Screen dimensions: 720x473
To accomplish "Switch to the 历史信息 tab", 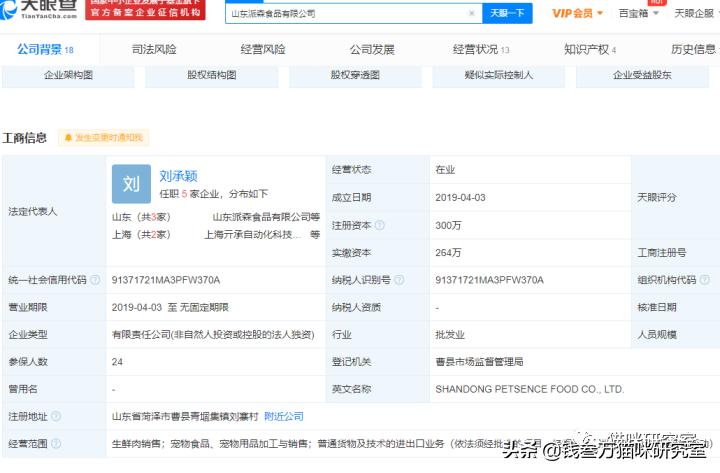I will (693, 49).
